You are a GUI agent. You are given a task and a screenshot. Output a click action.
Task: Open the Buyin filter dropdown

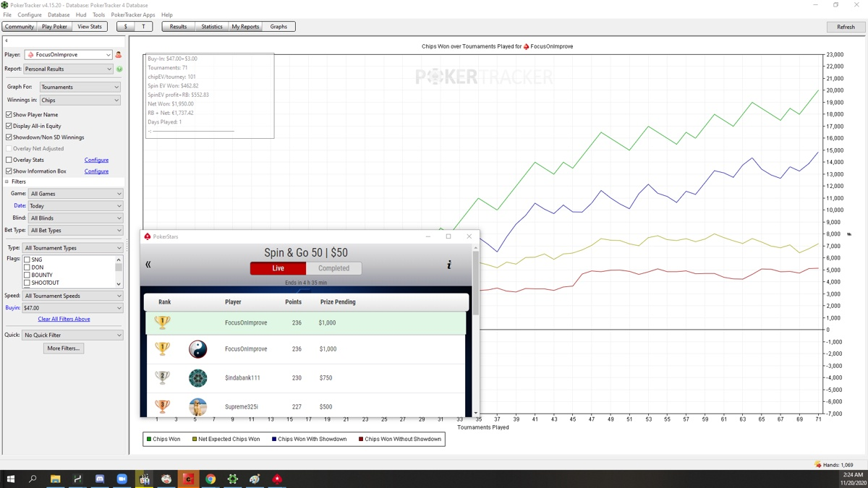[73, 308]
